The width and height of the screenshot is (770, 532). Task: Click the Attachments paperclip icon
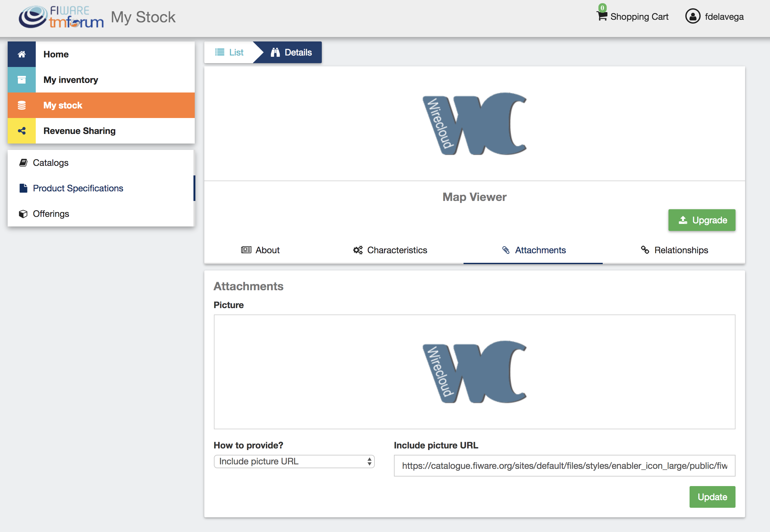click(506, 250)
